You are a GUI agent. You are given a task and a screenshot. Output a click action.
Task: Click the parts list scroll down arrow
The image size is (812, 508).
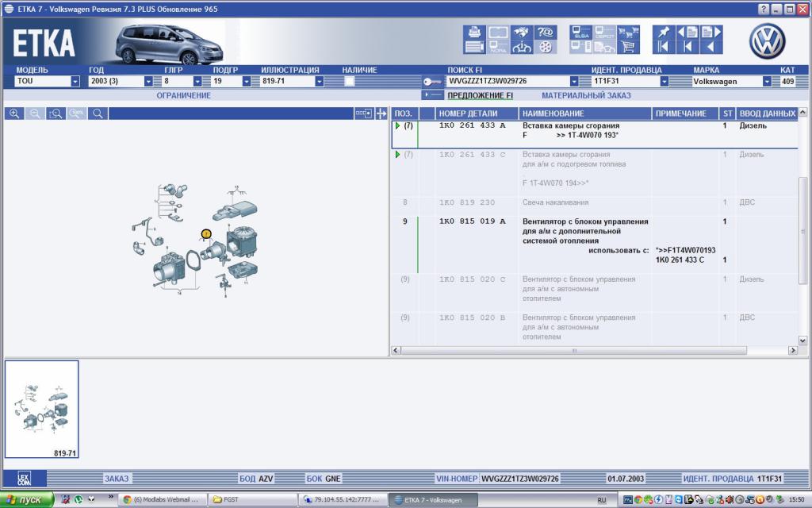[802, 341]
